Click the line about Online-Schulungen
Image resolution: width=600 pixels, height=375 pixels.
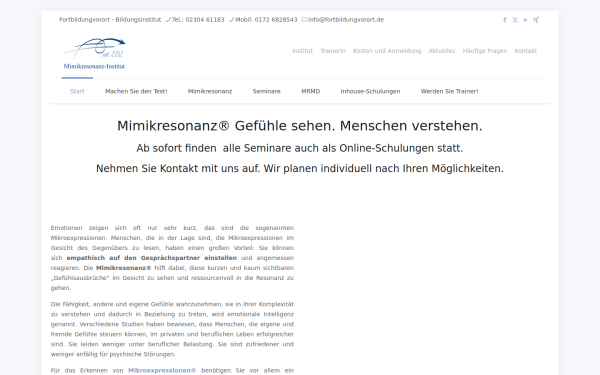[x=300, y=148]
